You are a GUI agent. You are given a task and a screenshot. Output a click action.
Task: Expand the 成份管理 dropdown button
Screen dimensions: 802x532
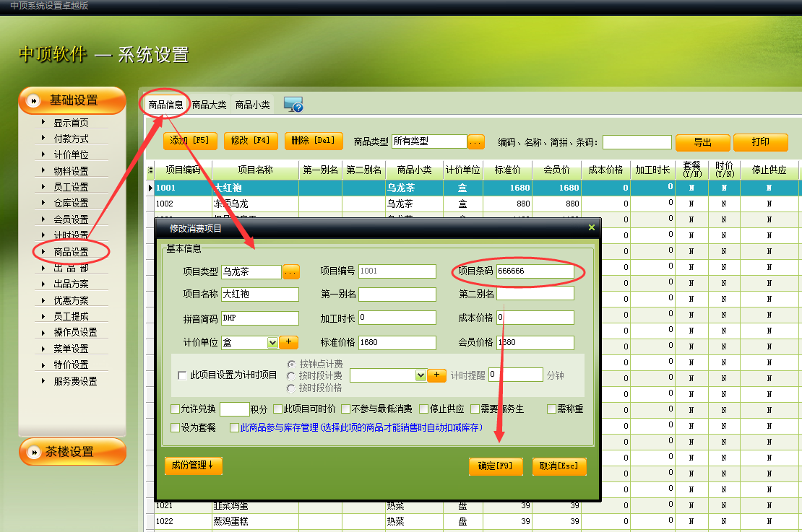tap(193, 466)
